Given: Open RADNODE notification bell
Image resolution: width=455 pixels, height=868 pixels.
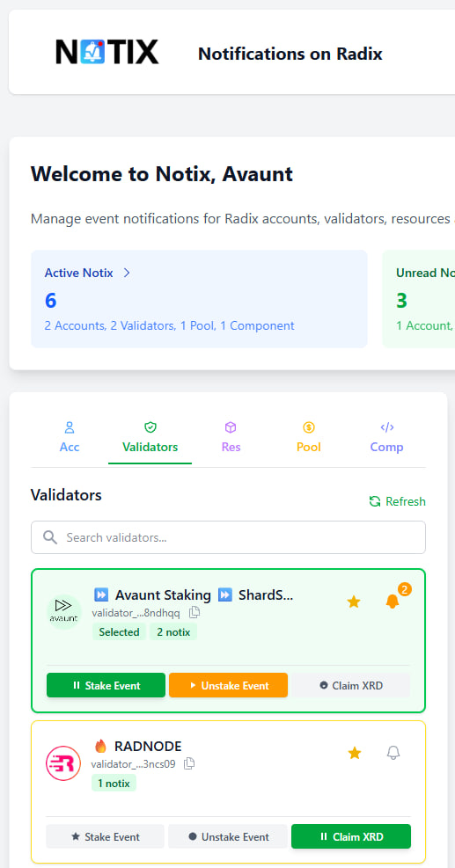Looking at the screenshot, I should 393,753.
